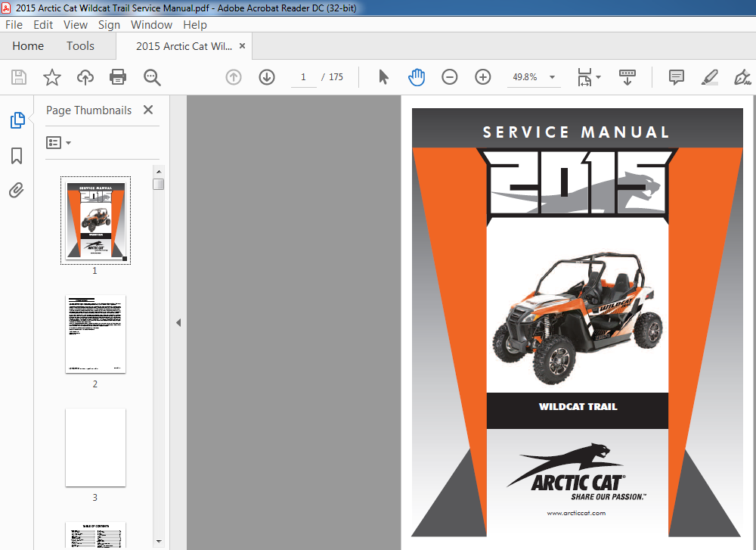This screenshot has height=550, width=756.
Task: Select the page 2 thumbnail
Action: pos(95,334)
